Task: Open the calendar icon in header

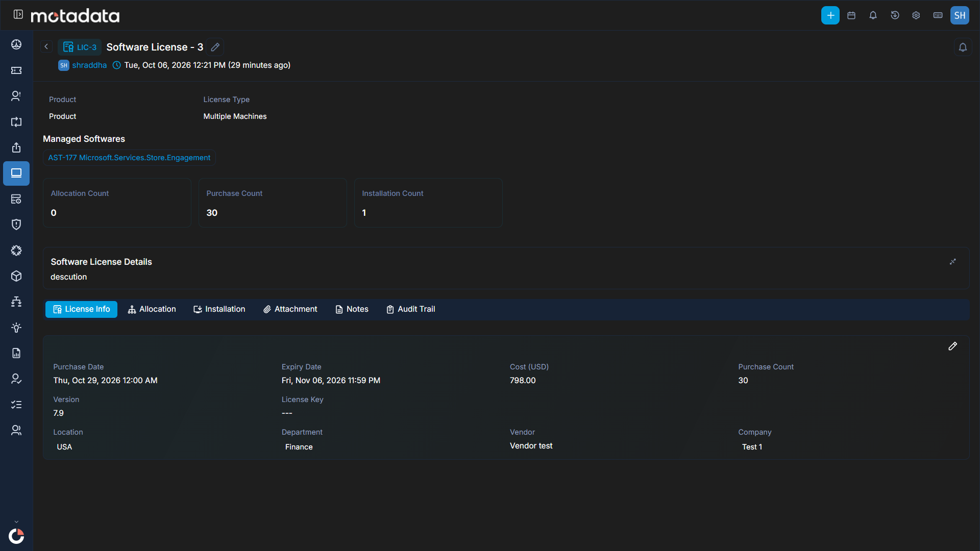Action: (x=851, y=15)
